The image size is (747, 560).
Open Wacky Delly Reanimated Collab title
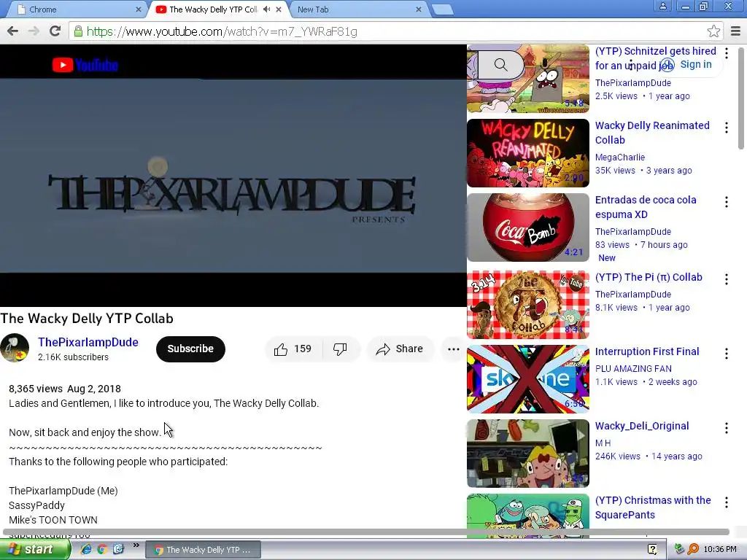pyautogui.click(x=652, y=133)
